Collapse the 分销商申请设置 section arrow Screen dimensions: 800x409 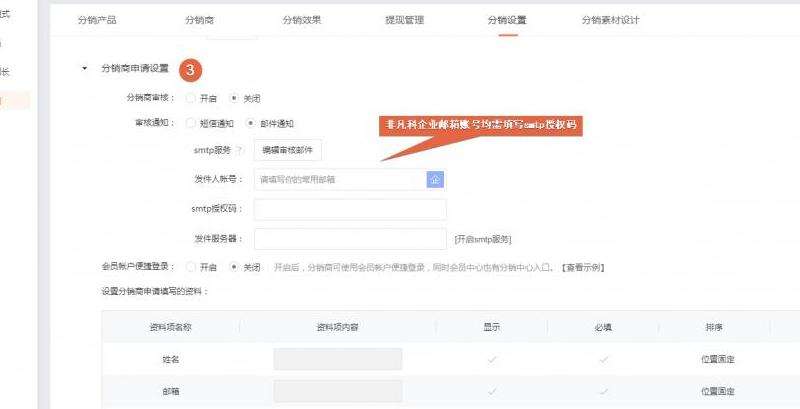pos(85,69)
